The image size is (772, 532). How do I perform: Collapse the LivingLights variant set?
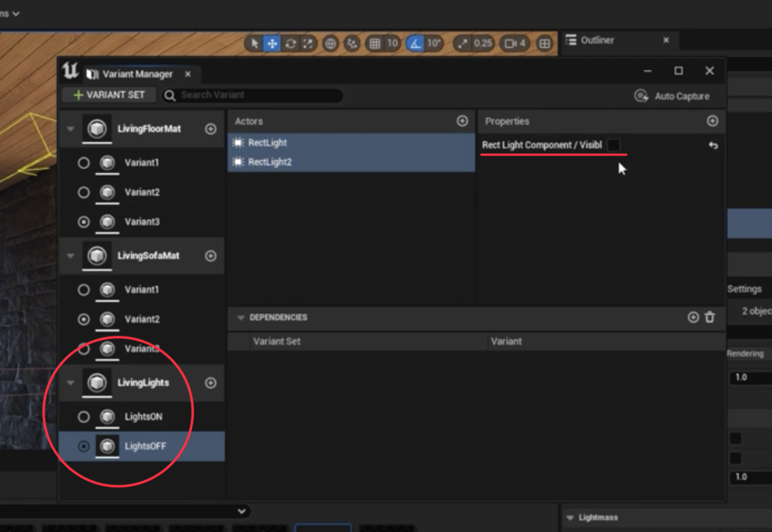tap(70, 383)
